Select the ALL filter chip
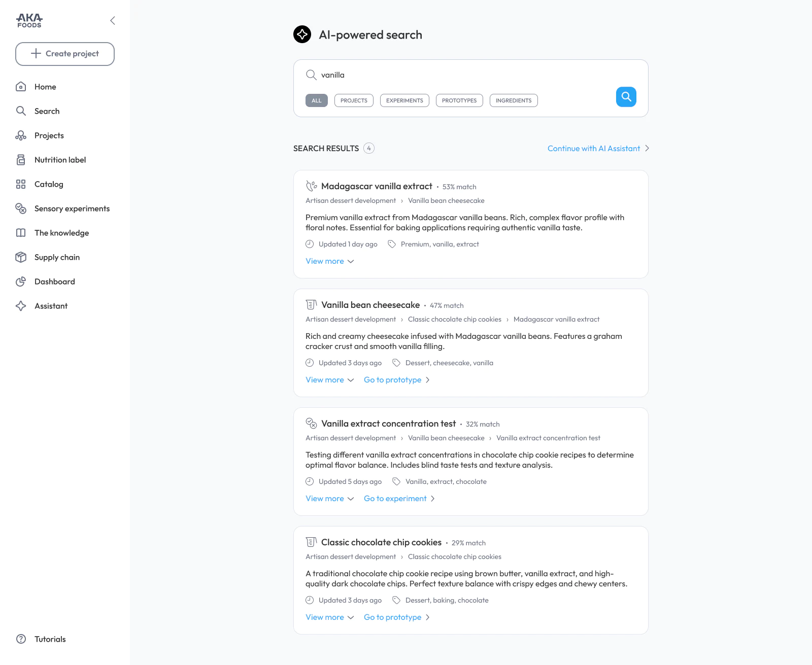812x665 pixels. point(317,100)
